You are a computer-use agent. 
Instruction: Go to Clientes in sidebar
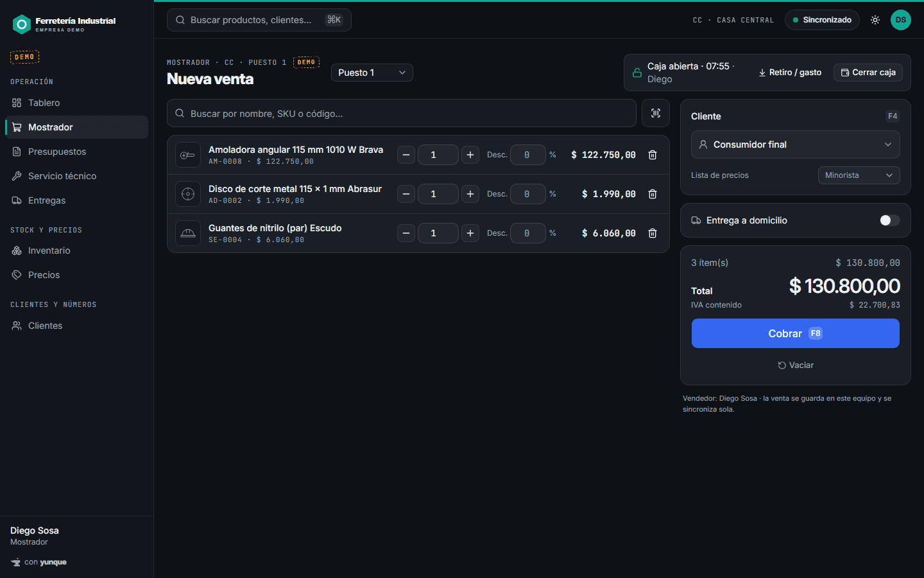pyautogui.click(x=76, y=326)
